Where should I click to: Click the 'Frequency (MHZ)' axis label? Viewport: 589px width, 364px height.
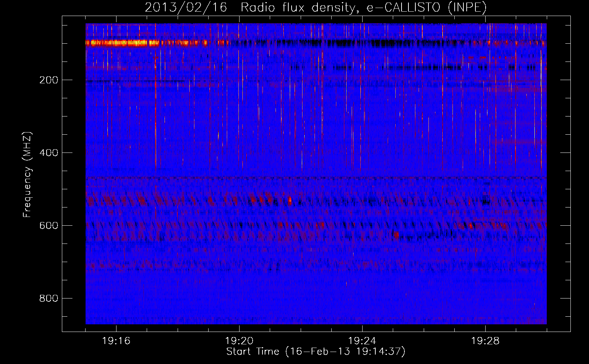tap(27, 174)
